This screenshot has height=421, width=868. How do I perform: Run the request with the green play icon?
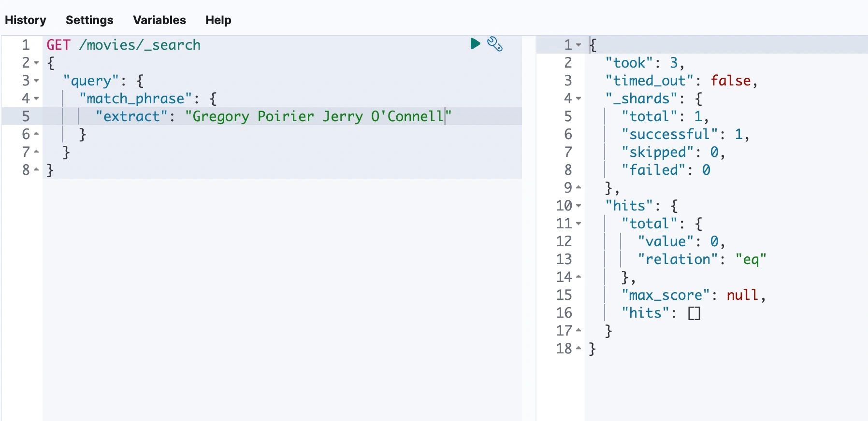[x=475, y=44]
